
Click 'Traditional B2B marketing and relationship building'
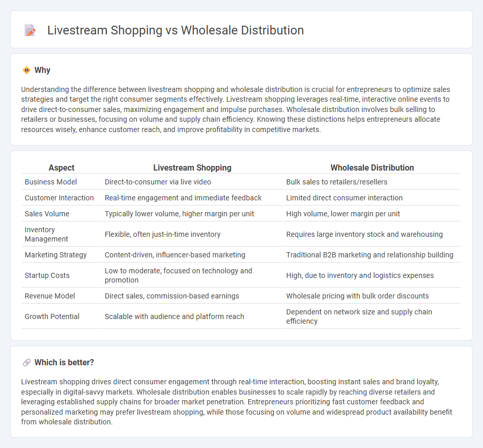(369, 255)
